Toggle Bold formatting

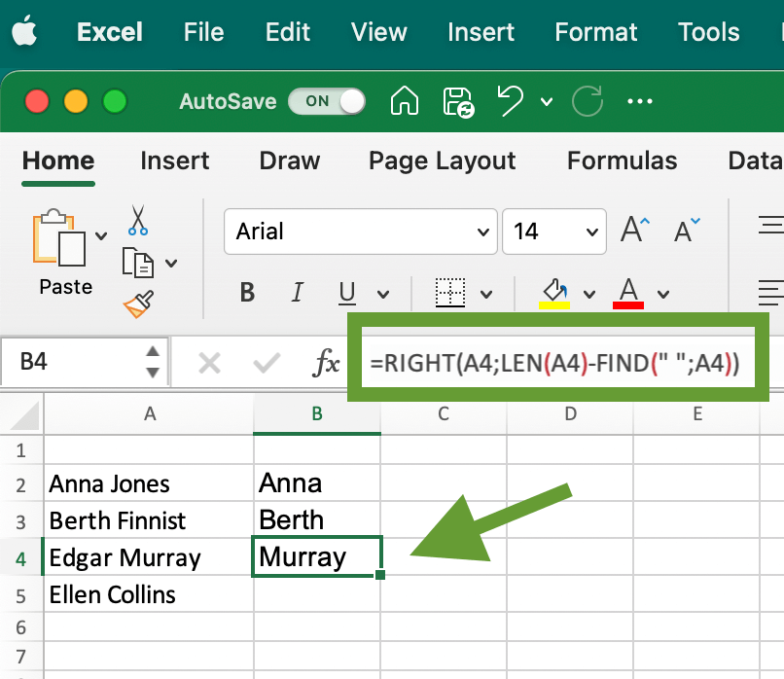point(246,292)
